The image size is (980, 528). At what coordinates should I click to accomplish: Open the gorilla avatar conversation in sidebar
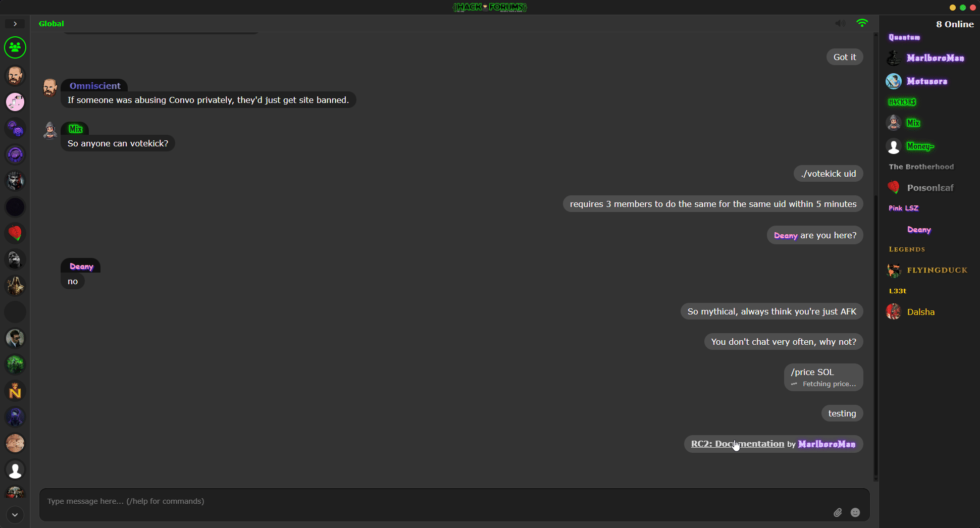(15, 259)
